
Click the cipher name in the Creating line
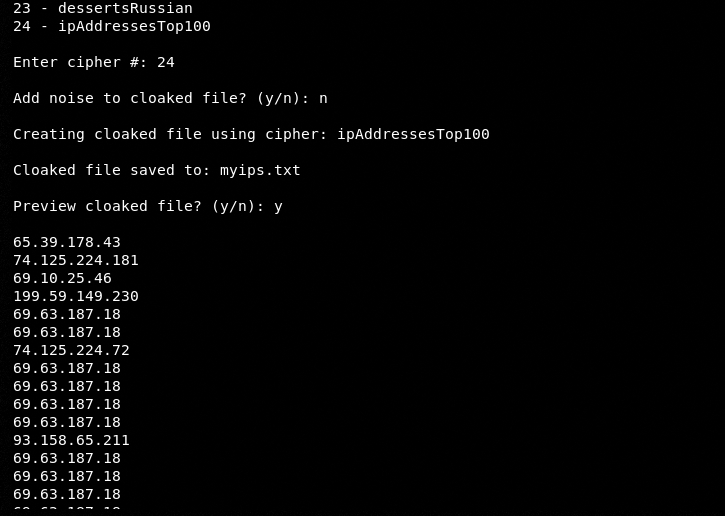click(x=413, y=134)
